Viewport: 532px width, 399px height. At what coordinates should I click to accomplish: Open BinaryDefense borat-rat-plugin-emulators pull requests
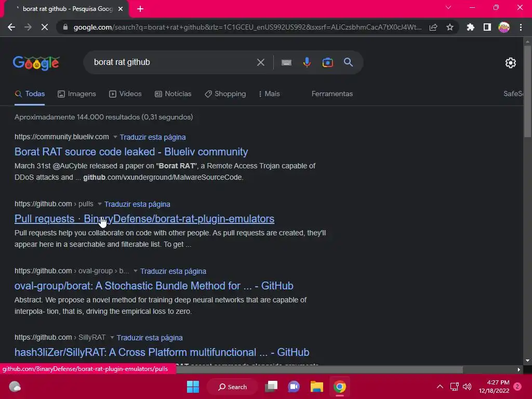(x=144, y=219)
